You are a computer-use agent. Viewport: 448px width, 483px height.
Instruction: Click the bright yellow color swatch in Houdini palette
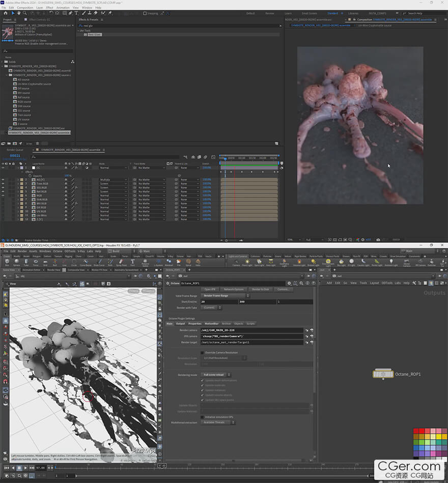(438, 437)
